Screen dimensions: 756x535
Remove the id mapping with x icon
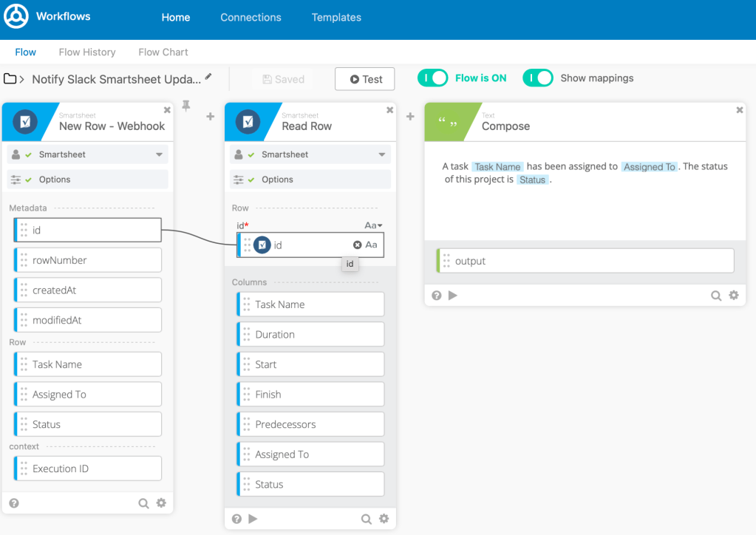click(358, 245)
